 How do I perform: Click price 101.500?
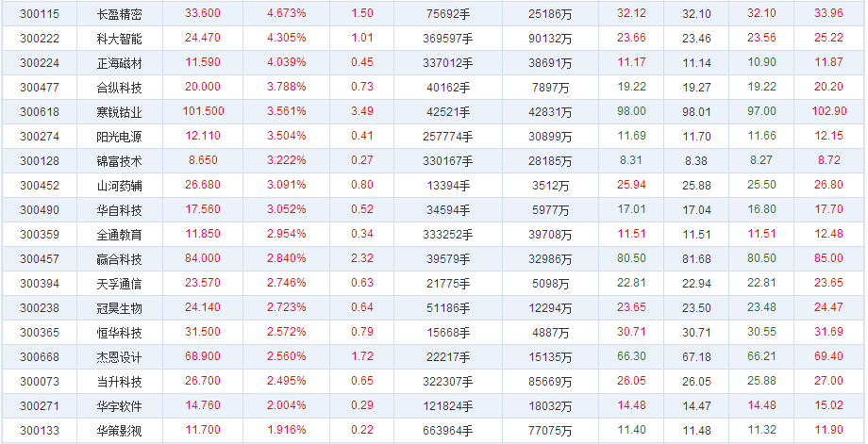(203, 111)
